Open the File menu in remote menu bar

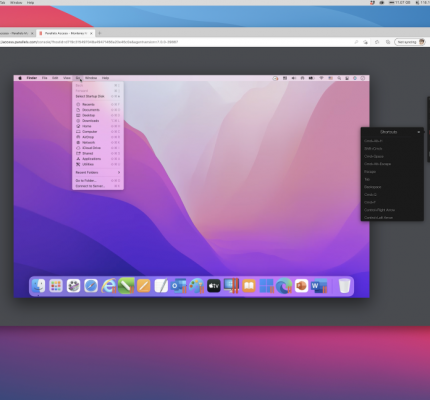click(x=44, y=78)
